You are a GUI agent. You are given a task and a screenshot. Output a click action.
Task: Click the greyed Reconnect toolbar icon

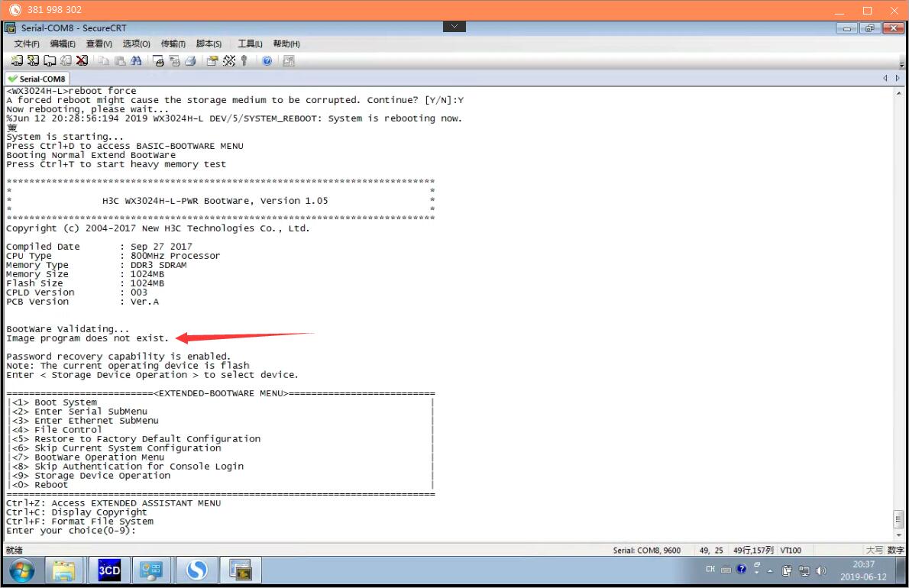click(x=66, y=60)
